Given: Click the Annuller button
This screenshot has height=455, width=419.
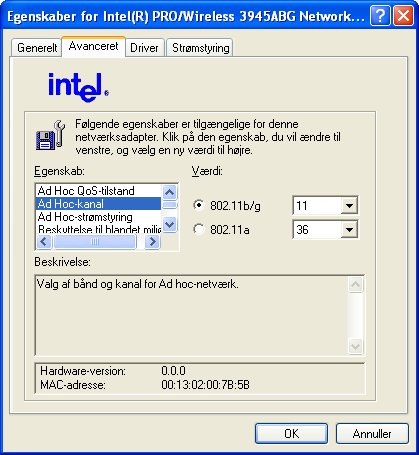Looking at the screenshot, I should click(x=372, y=433).
